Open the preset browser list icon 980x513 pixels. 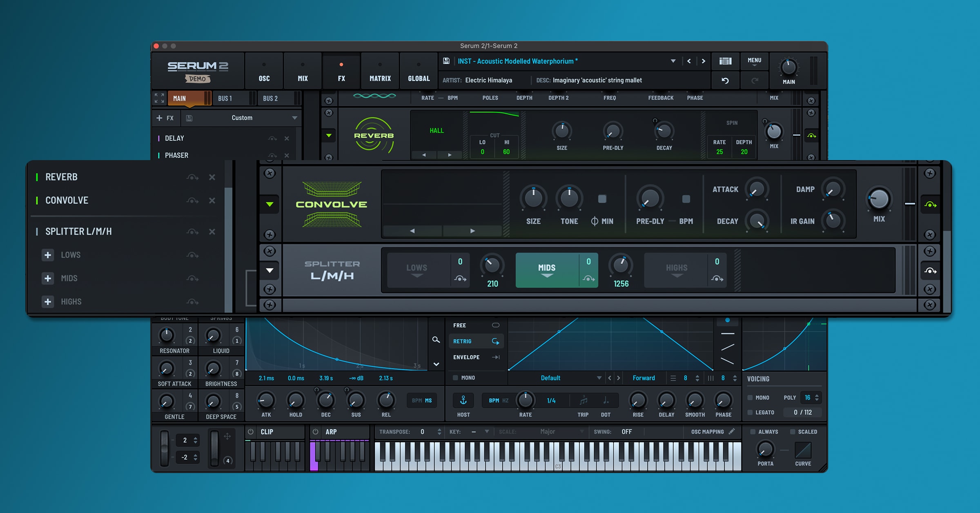725,61
